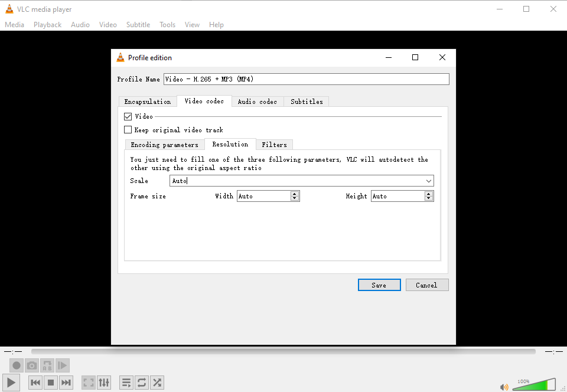Viewport: 567px width, 392px height.
Task: Click the cone icon in Profile edition dialog
Action: pos(120,57)
